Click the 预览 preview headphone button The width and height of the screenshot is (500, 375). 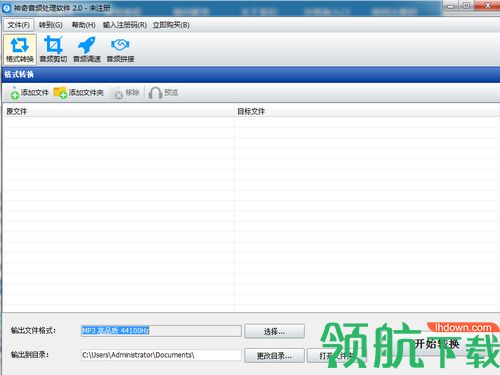click(163, 93)
